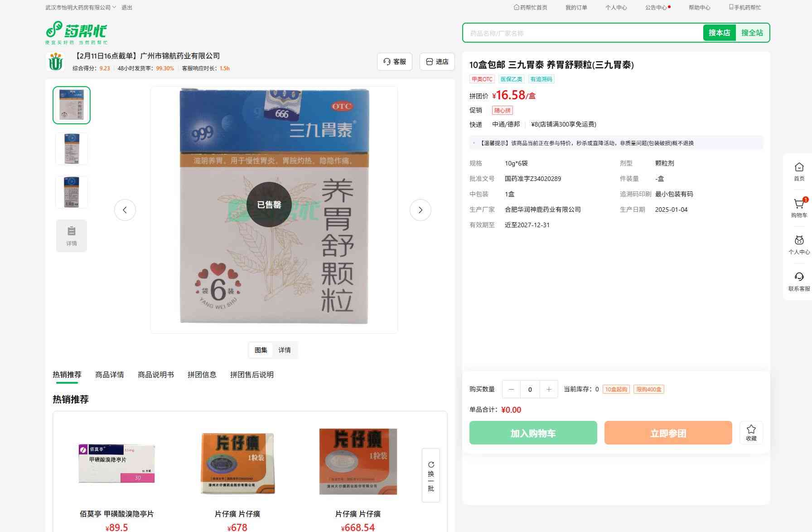The height and width of the screenshot is (532, 812).
Task: Click 我的订单 link in top navigation
Action: coord(576,7)
